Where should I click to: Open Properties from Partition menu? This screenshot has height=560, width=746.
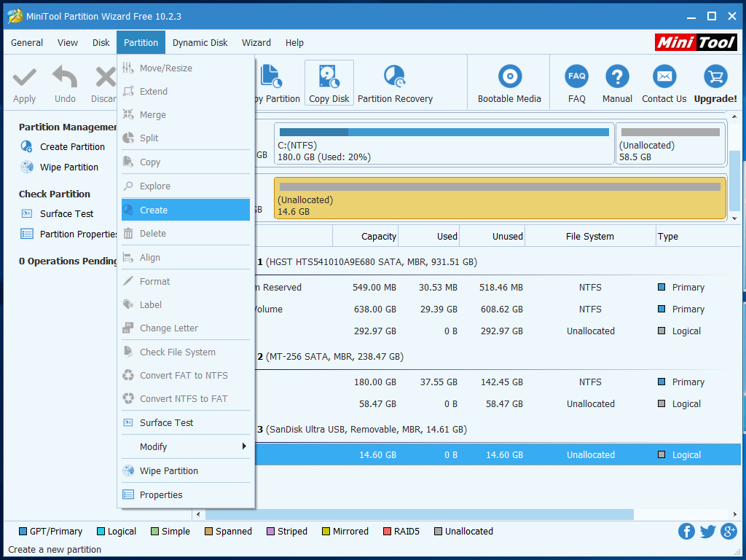click(186, 495)
